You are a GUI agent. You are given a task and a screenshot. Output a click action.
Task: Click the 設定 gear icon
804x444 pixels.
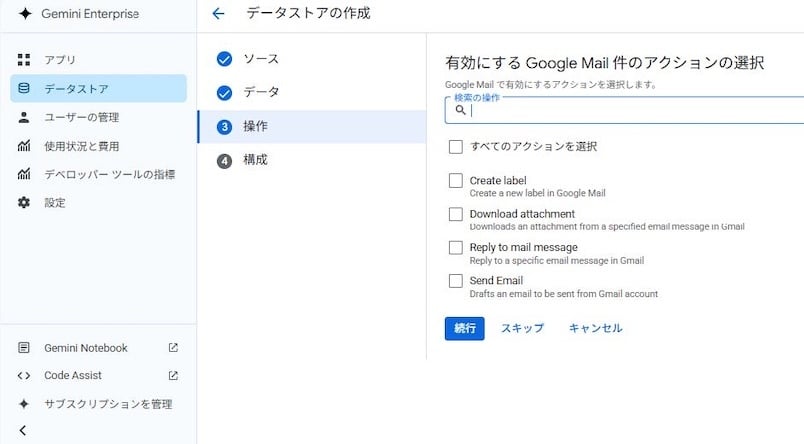click(x=24, y=203)
